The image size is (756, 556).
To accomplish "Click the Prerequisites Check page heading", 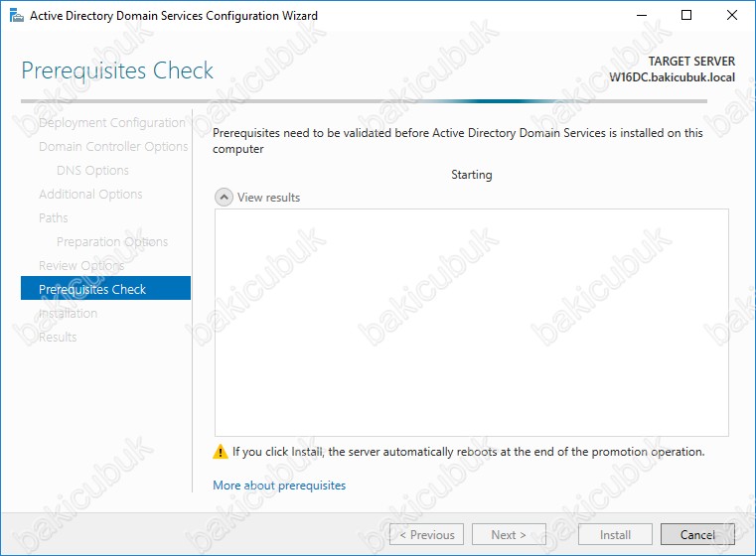I will click(x=117, y=70).
